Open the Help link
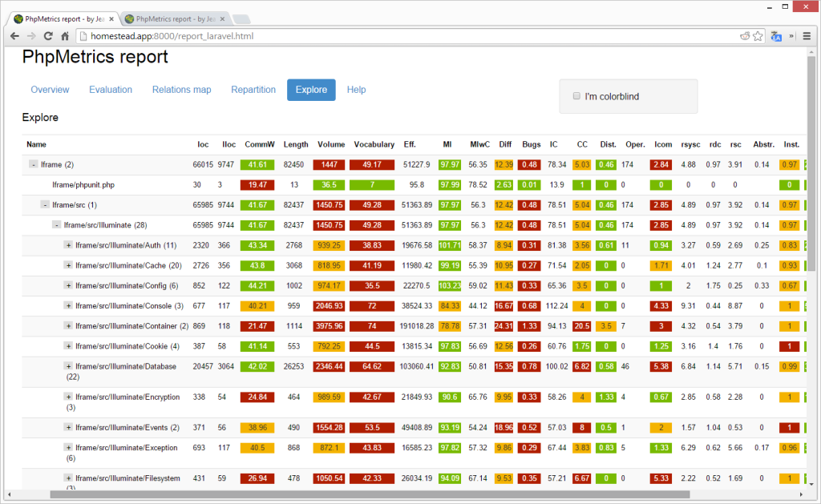821x504 pixels. click(x=356, y=90)
